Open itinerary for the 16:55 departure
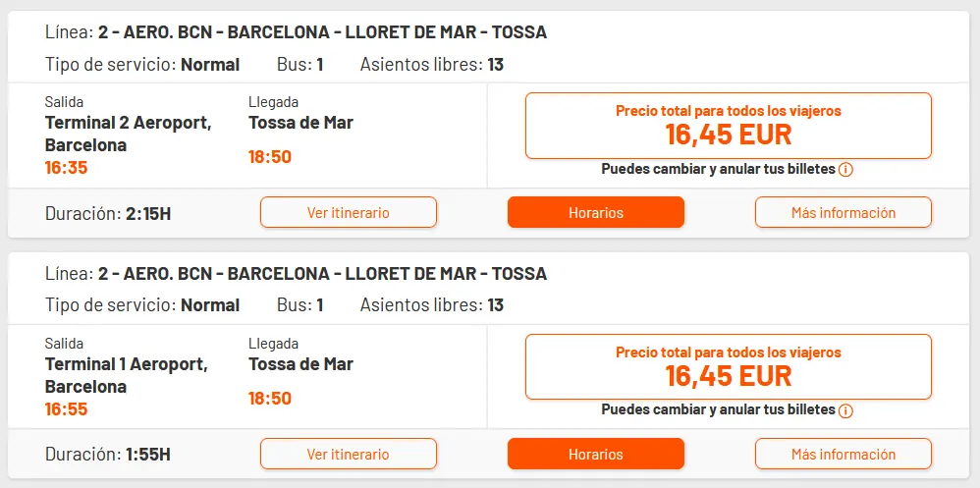 coord(349,454)
